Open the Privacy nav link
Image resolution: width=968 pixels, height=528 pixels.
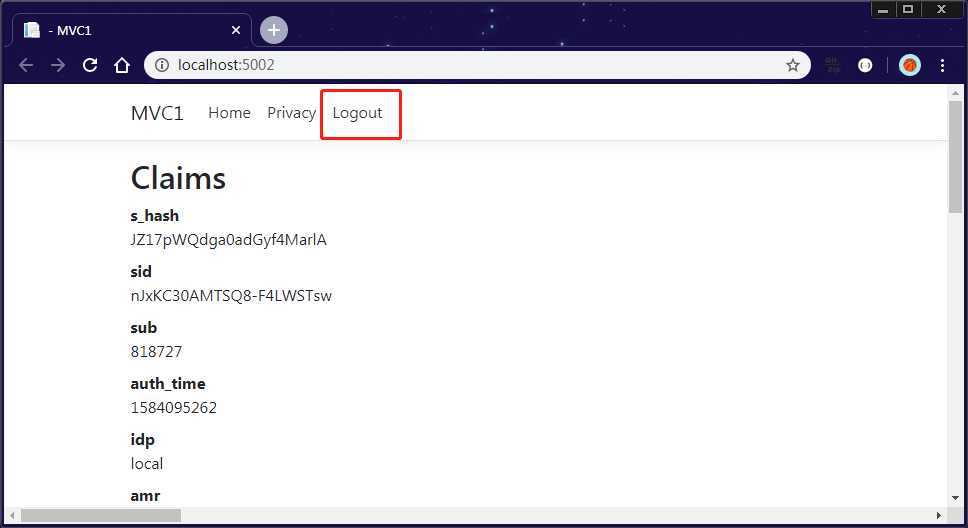point(291,113)
